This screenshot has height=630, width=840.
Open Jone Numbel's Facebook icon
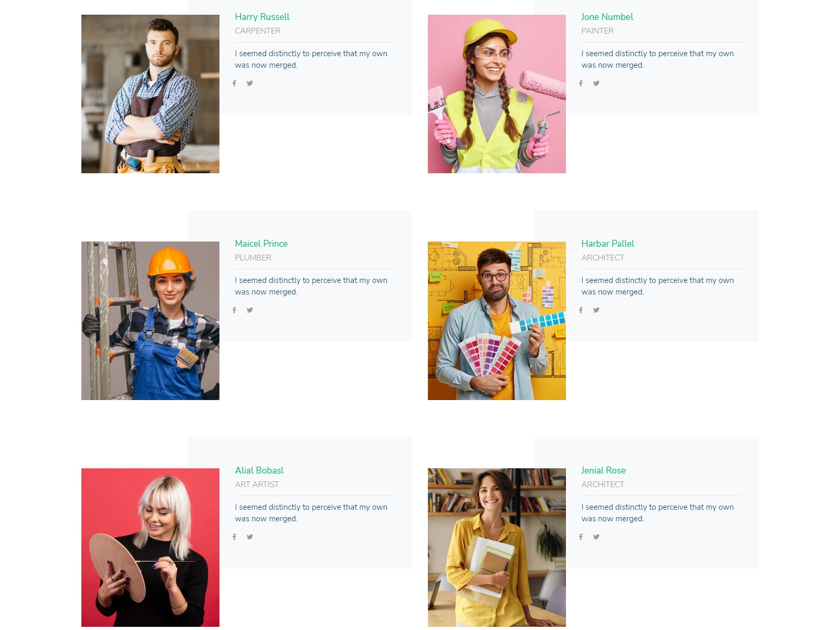[x=581, y=83]
